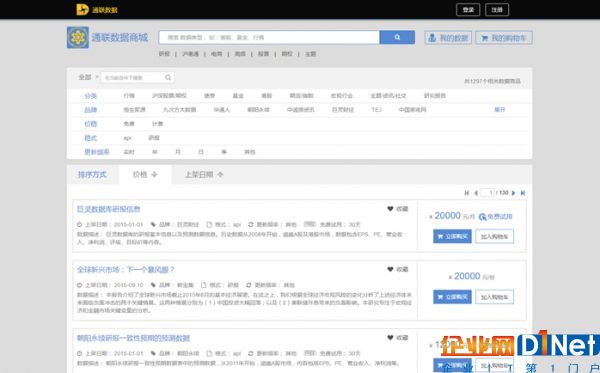
Task: Filter brand by 恒生聚源
Action: pyautogui.click(x=134, y=110)
